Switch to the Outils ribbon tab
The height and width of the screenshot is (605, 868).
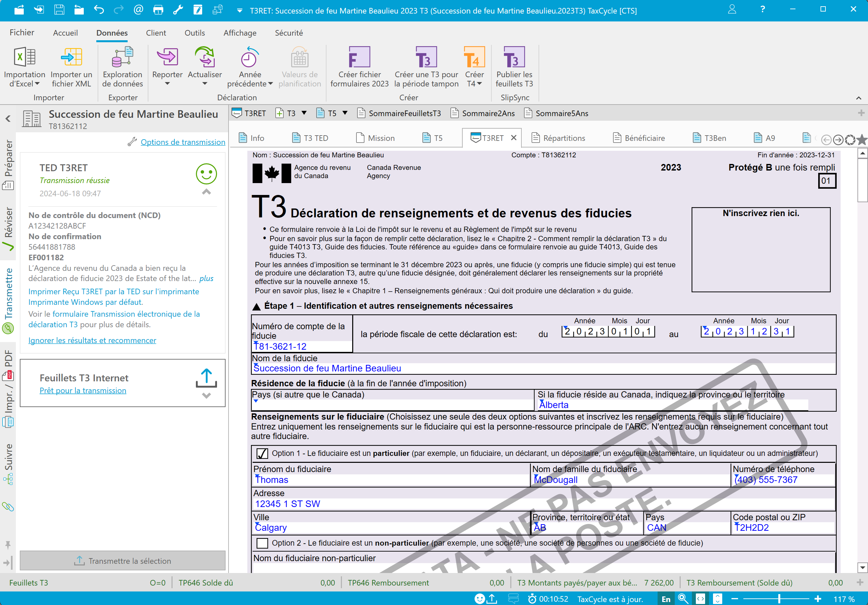195,33
